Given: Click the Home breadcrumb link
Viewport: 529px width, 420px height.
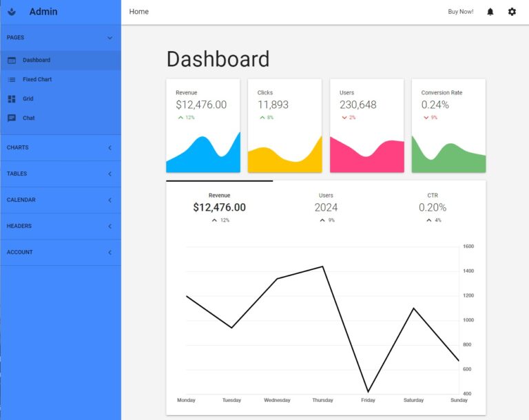Looking at the screenshot, I should point(138,12).
